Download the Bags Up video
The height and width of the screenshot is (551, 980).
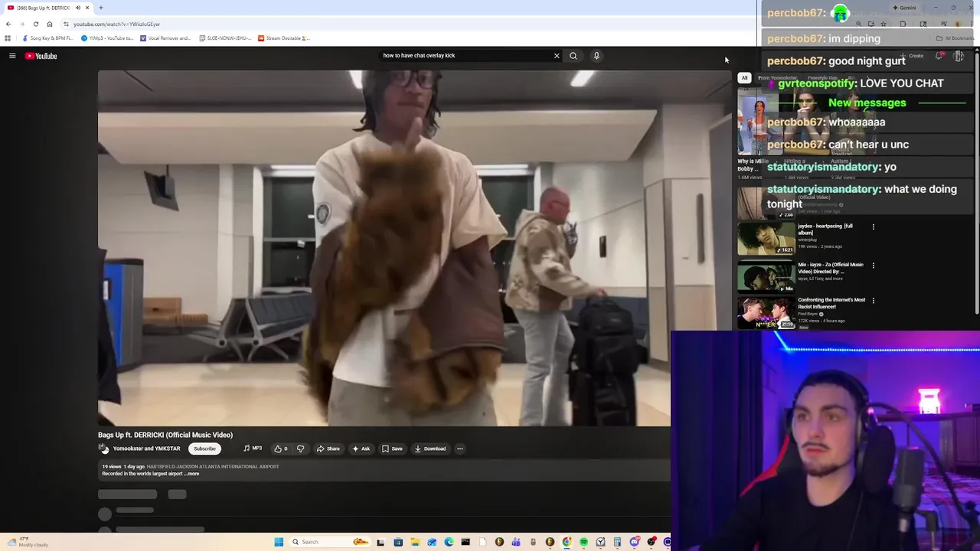430,448
